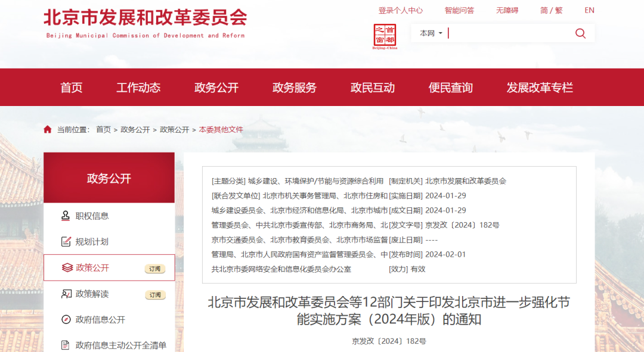Click the 政策解读 person-with-checkmark icon
Viewport: 644px width, 352px height.
(67, 294)
